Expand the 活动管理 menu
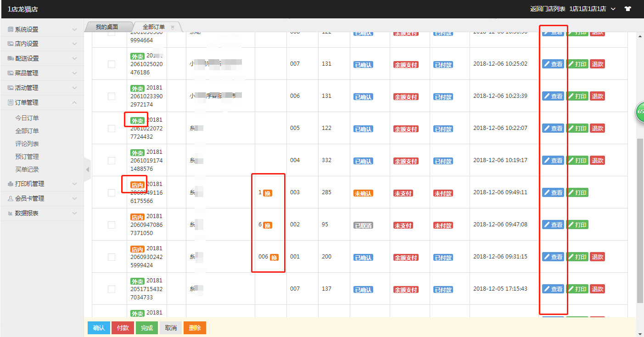The width and height of the screenshot is (644, 337). tap(42, 88)
